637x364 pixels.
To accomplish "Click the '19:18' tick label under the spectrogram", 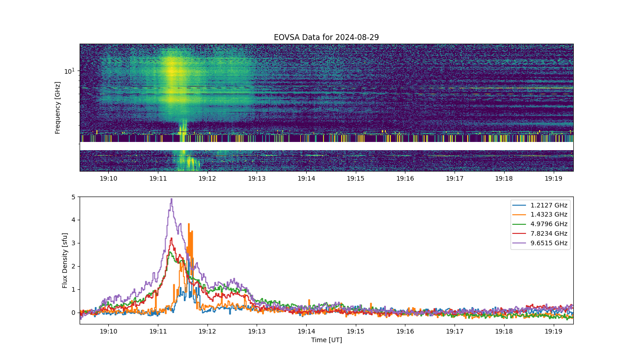I will point(504,178).
